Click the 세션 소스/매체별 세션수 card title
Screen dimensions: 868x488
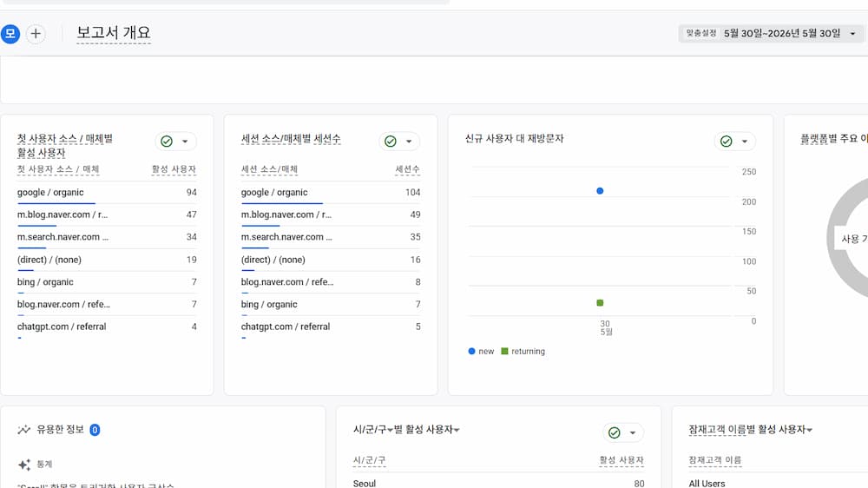291,138
